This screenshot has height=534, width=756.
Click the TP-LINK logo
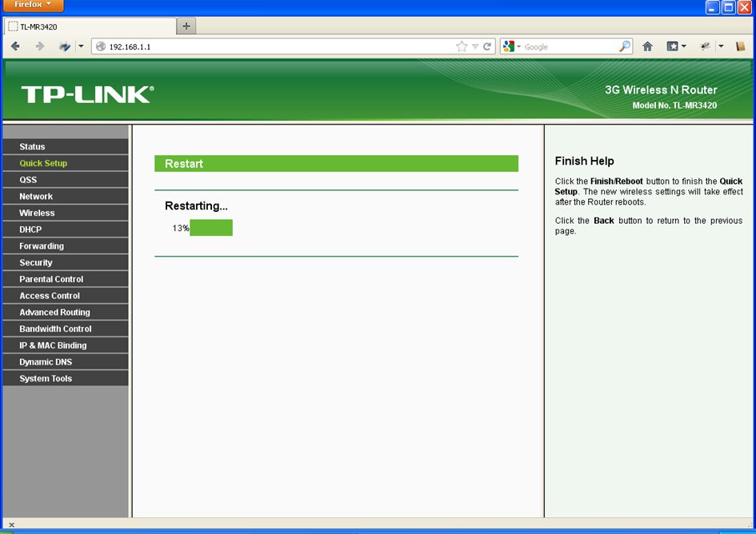pyautogui.click(x=88, y=94)
